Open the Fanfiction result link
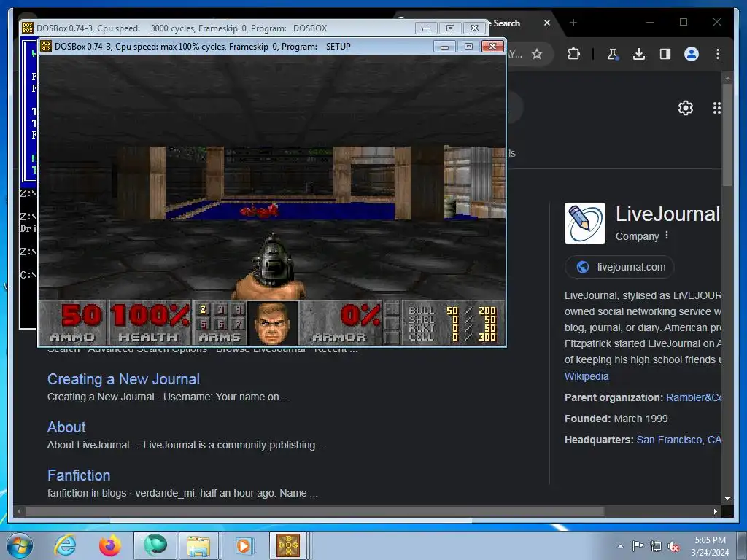Image resolution: width=747 pixels, height=560 pixels. (x=79, y=475)
